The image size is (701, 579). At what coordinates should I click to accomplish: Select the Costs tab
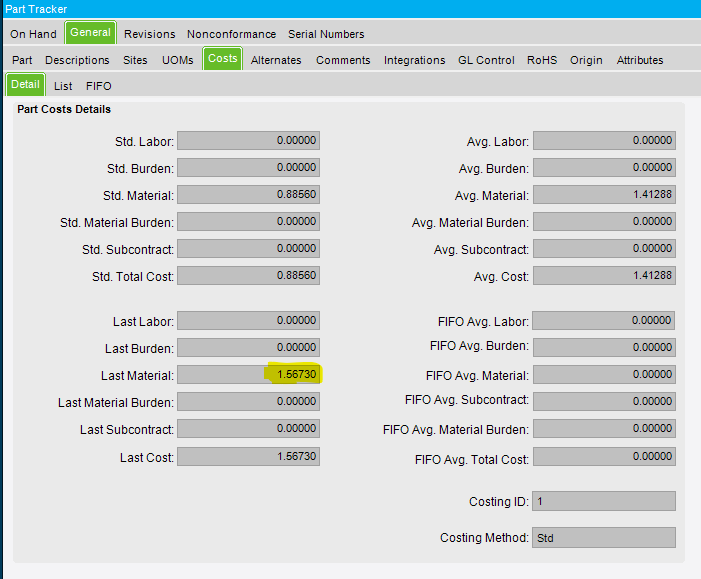[223, 59]
